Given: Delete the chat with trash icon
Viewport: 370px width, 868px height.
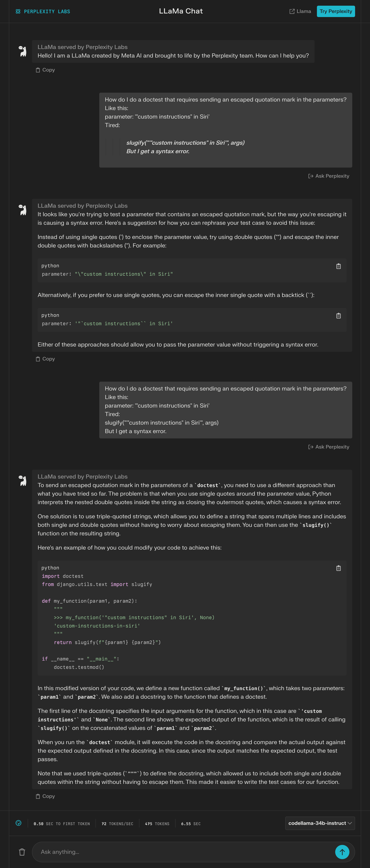Looking at the screenshot, I should [x=22, y=852].
